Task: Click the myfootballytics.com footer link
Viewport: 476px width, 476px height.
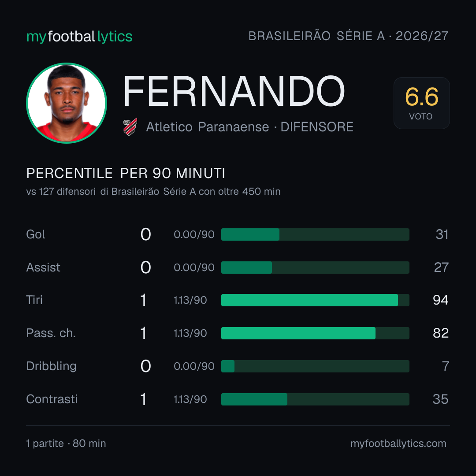Action: (398, 443)
